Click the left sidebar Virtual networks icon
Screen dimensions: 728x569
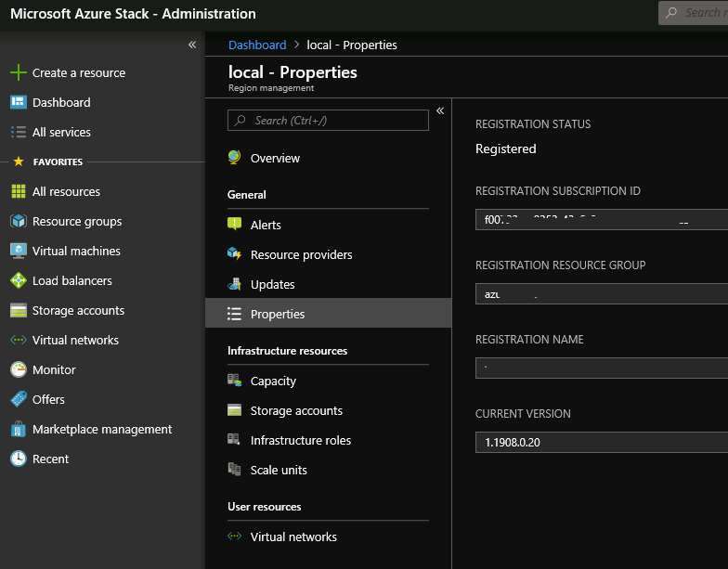[x=19, y=340]
